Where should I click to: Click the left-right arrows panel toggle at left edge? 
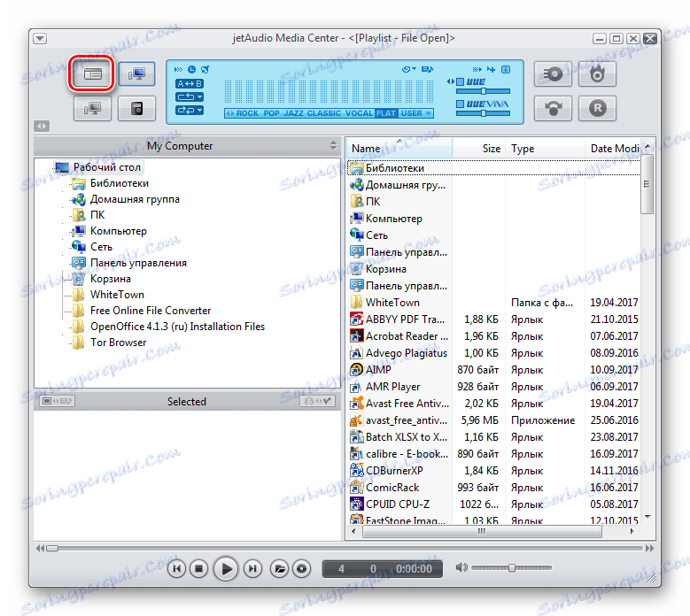(x=42, y=127)
